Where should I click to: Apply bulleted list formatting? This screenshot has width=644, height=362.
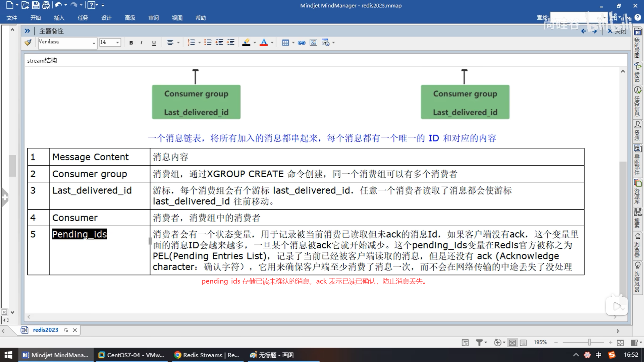tap(208, 43)
